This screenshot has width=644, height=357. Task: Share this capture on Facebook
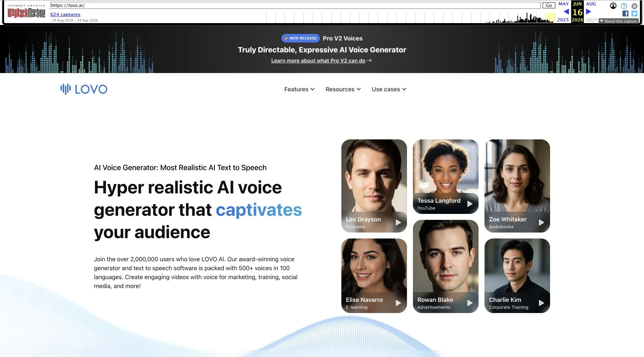pos(625,13)
